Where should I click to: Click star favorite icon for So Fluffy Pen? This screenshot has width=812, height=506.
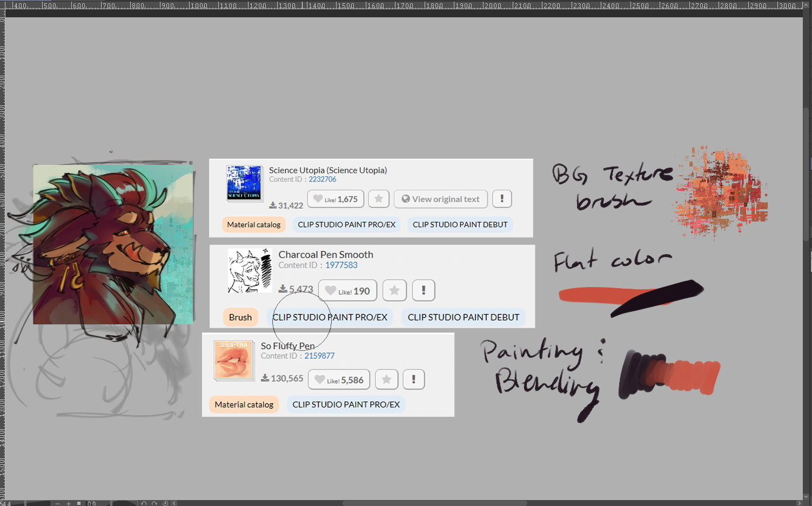(386, 379)
